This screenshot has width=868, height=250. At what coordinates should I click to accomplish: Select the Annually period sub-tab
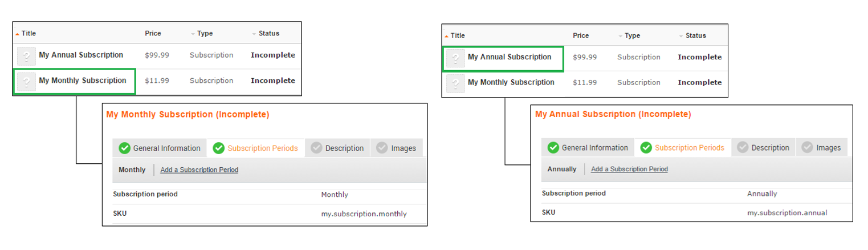[x=561, y=170]
